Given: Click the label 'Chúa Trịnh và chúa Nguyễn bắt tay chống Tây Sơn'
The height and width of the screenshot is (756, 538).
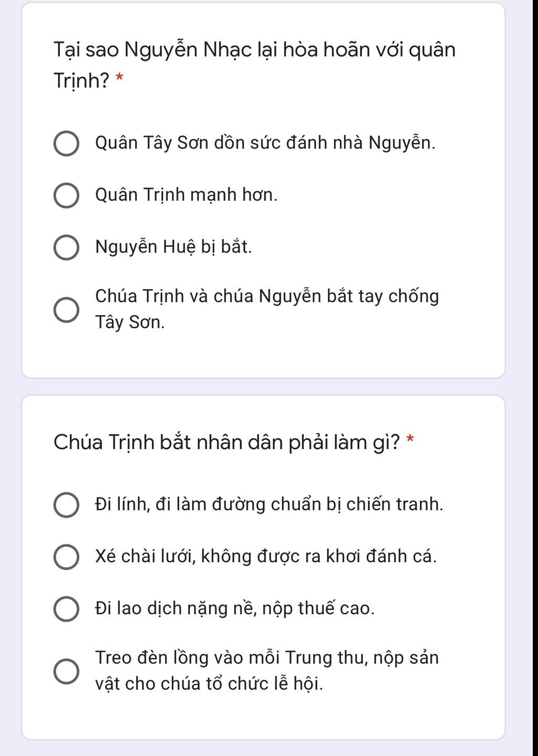Looking at the screenshot, I should point(267,309).
